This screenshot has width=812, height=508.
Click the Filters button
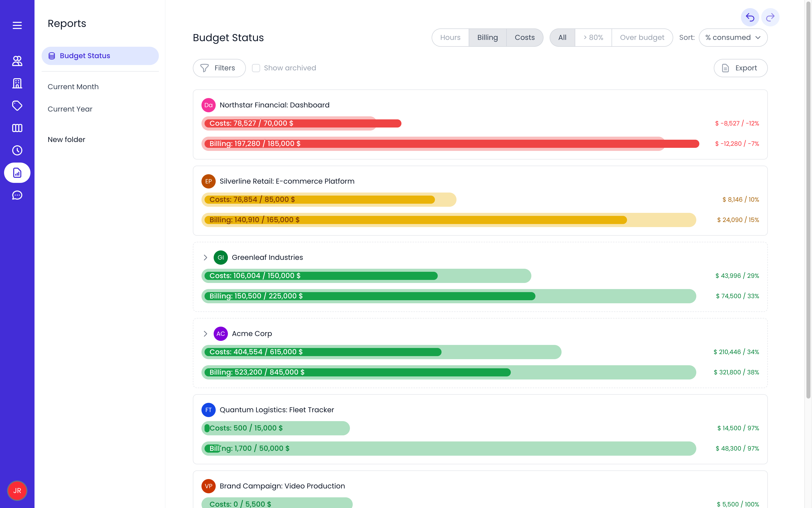(219, 68)
